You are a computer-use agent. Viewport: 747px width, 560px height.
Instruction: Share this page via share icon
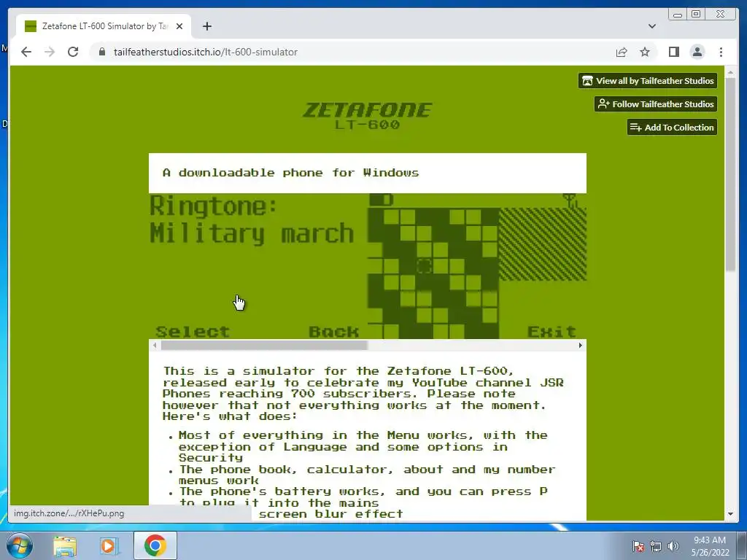[622, 52]
